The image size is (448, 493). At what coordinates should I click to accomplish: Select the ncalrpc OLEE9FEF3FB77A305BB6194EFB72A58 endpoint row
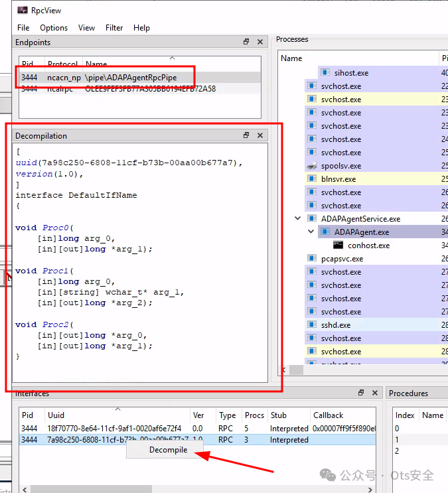click(x=139, y=89)
